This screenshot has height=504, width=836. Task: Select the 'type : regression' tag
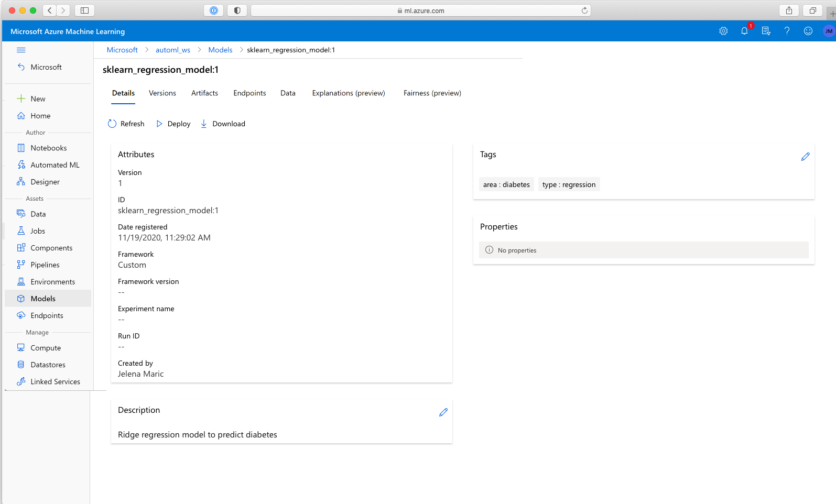pos(569,184)
